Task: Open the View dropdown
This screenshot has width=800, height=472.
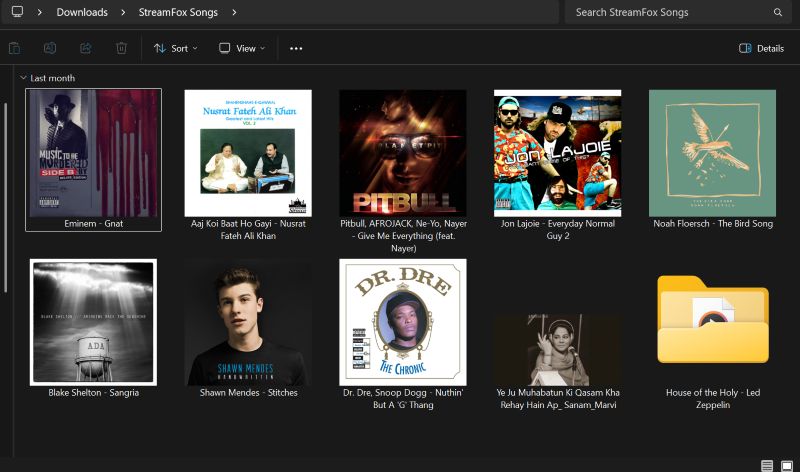Action: (x=242, y=48)
